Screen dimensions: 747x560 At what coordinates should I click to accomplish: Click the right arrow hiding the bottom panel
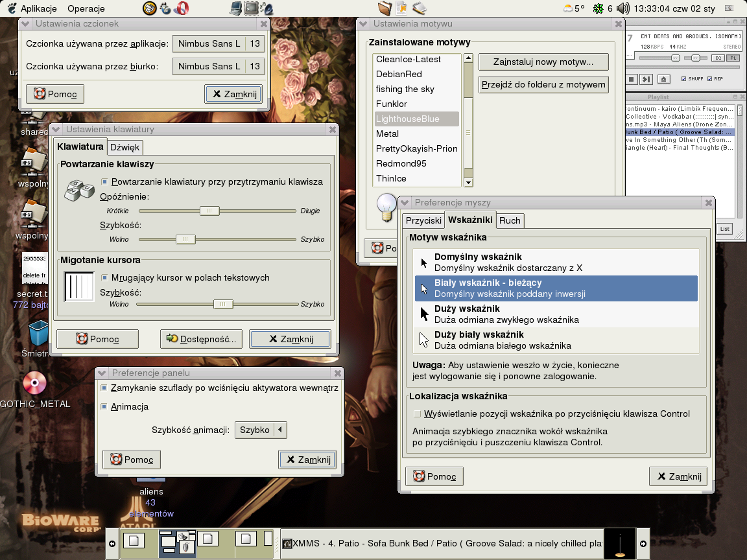click(643, 544)
